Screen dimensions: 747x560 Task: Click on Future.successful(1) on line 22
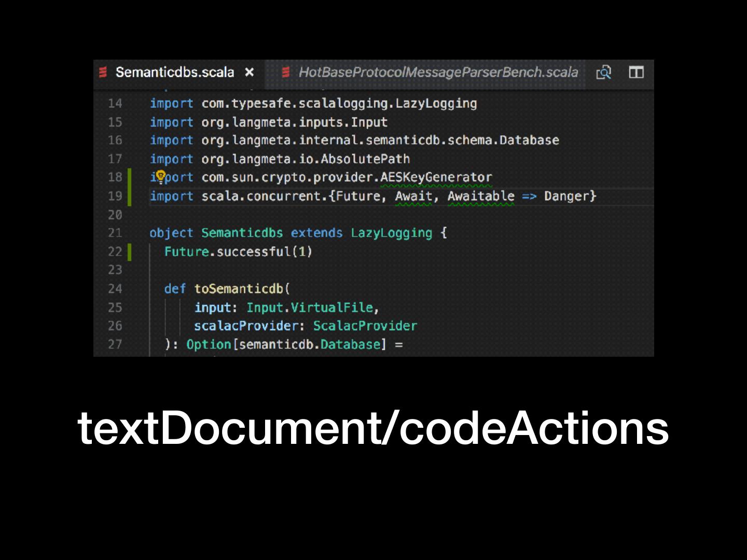pyautogui.click(x=238, y=252)
